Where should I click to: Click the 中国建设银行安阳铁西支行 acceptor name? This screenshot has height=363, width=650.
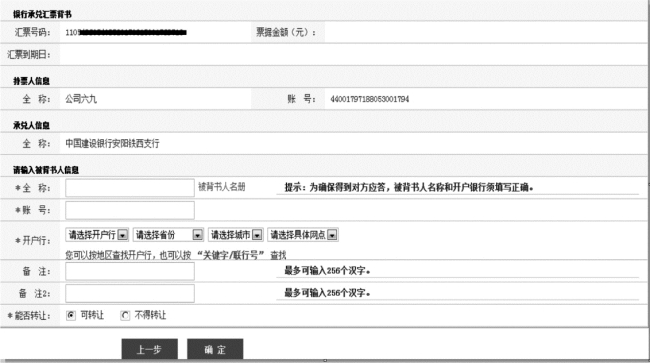click(x=112, y=143)
